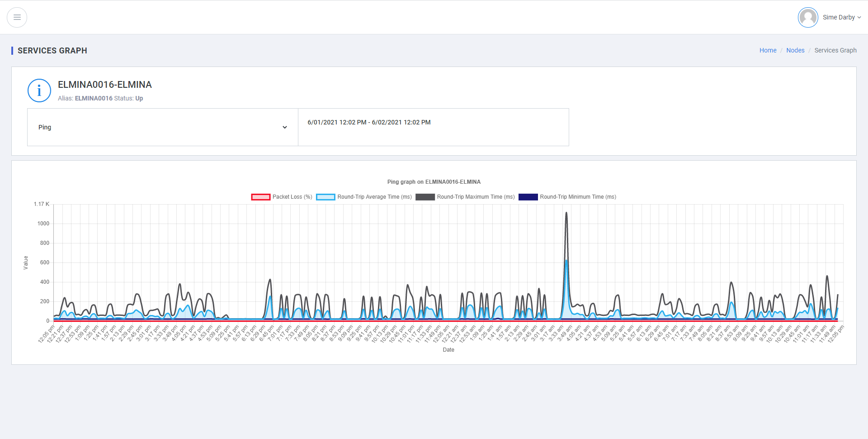Toggle Round-Trip Maximum Time legend swatch
Image resolution: width=868 pixels, height=439 pixels.
coord(425,197)
